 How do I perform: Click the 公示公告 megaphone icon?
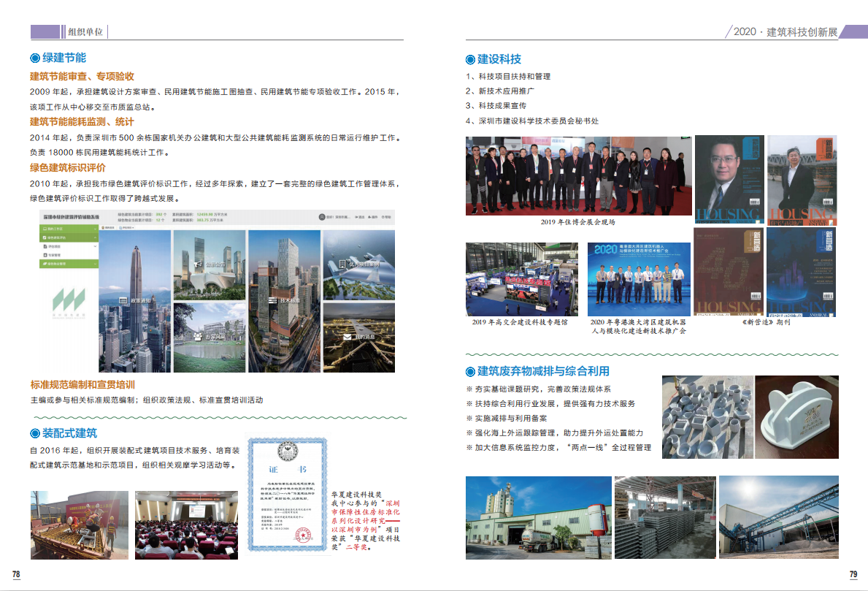click(x=197, y=264)
